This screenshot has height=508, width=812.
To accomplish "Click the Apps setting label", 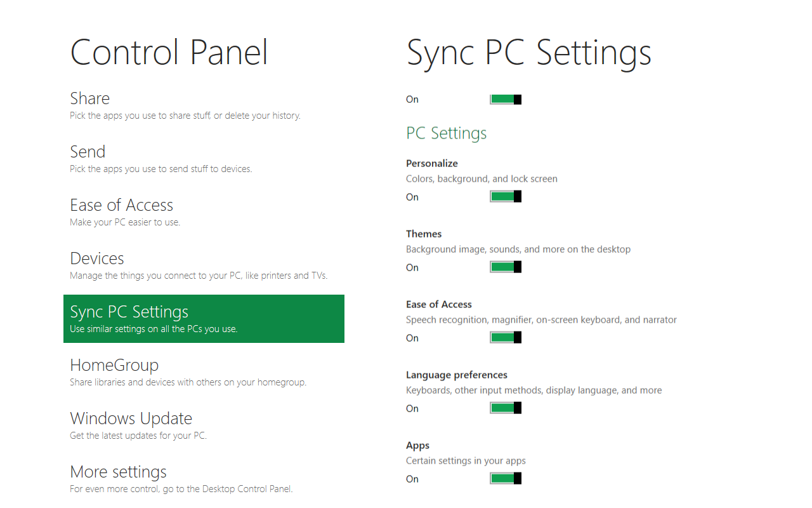I will coord(418,445).
